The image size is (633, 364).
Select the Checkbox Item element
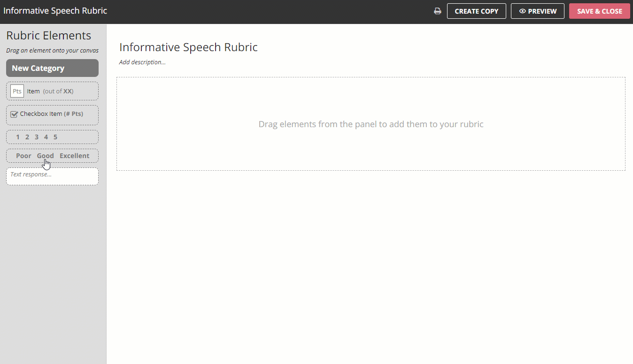(52, 115)
